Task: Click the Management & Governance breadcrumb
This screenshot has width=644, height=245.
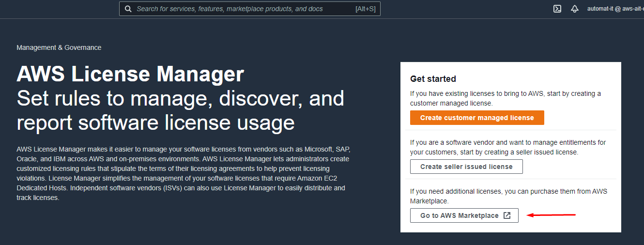Action: [59, 47]
